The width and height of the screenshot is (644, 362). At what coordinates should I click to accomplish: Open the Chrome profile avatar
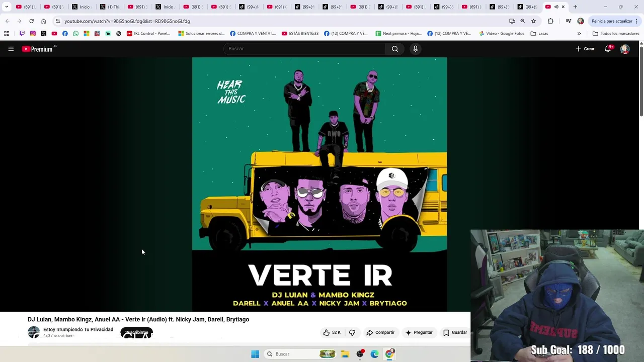581,21
